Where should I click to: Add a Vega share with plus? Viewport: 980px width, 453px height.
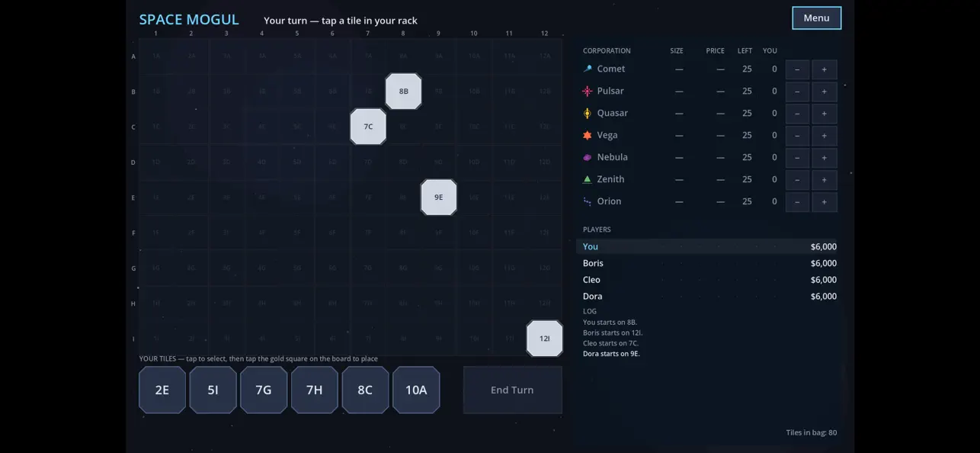tap(824, 136)
